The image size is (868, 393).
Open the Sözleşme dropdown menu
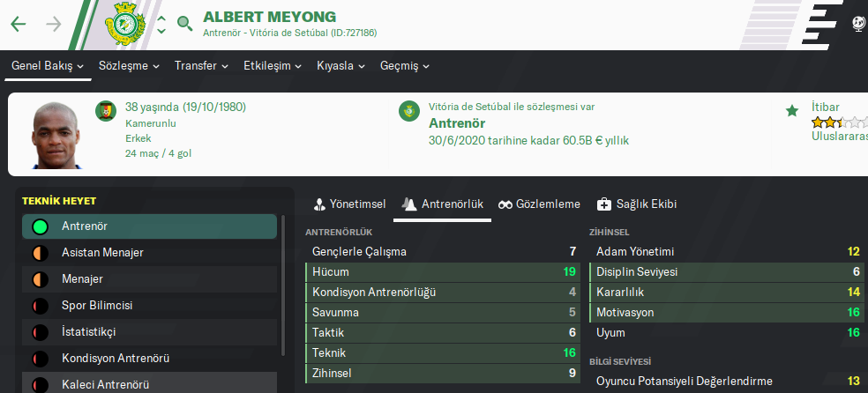point(129,66)
